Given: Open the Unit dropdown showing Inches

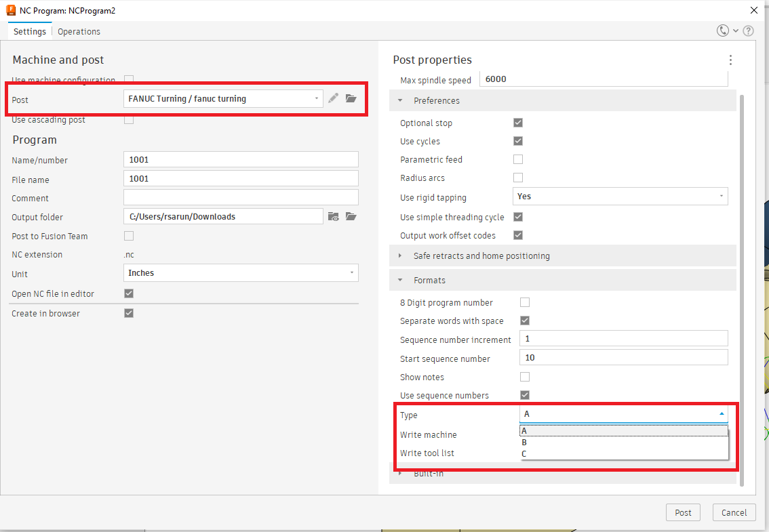Looking at the screenshot, I should tap(241, 273).
